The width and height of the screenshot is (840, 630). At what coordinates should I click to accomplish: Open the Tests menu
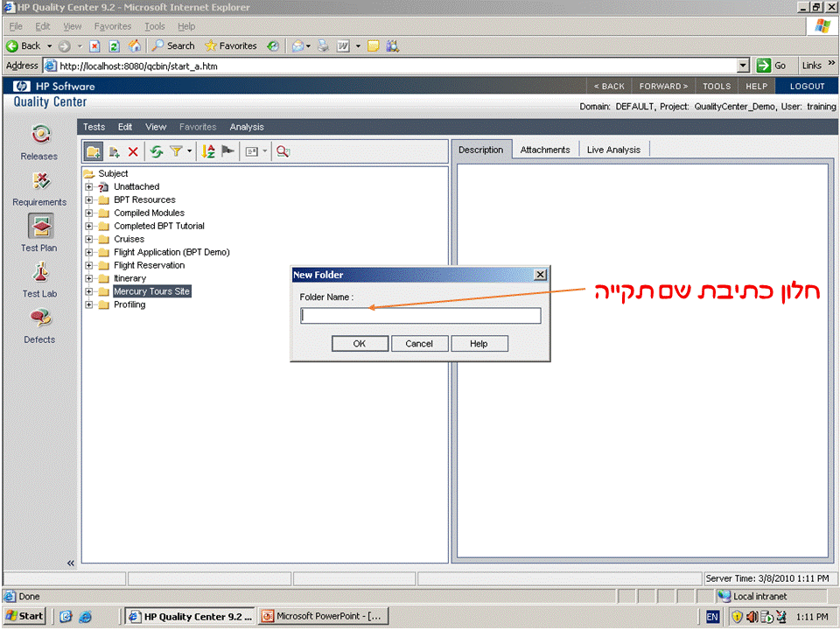pyautogui.click(x=94, y=127)
